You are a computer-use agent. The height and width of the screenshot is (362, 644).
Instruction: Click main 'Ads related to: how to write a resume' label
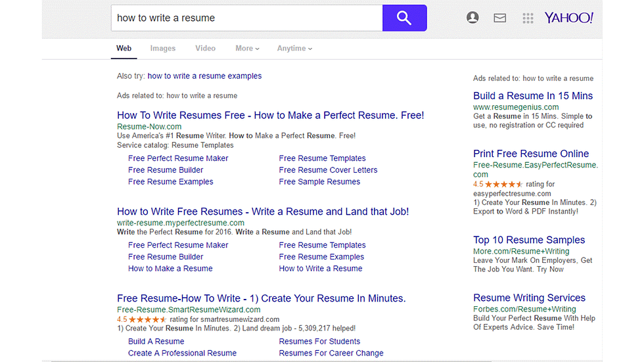(177, 96)
